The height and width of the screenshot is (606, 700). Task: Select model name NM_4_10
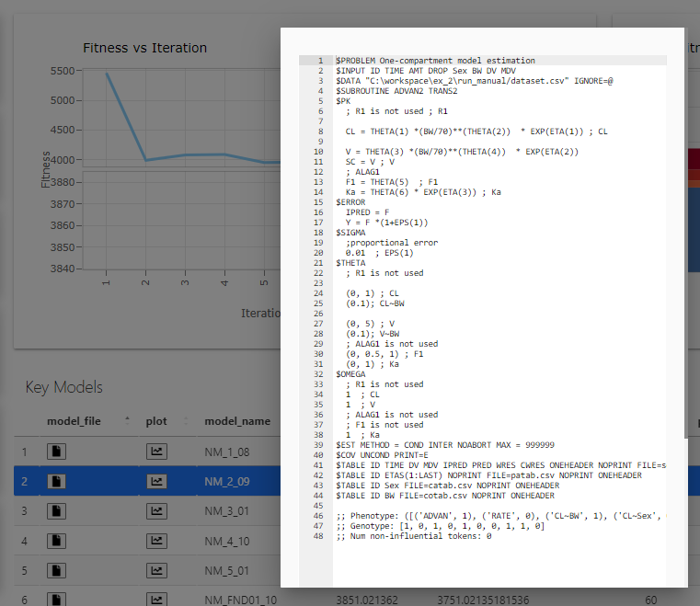[x=227, y=541]
